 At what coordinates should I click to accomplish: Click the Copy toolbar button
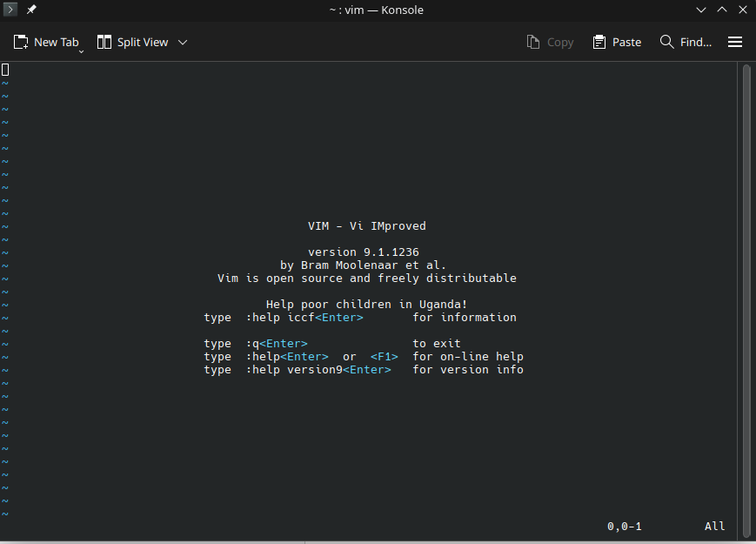pos(550,43)
